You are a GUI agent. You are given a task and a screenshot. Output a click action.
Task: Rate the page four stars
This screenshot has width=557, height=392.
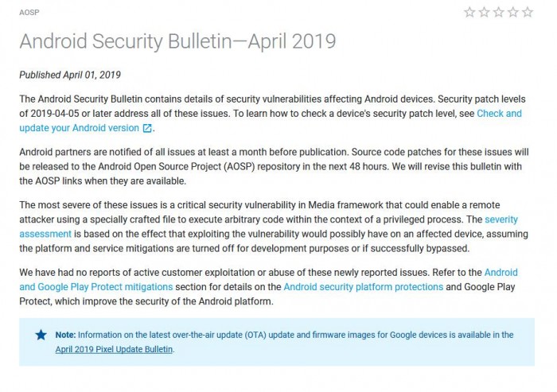pos(513,12)
